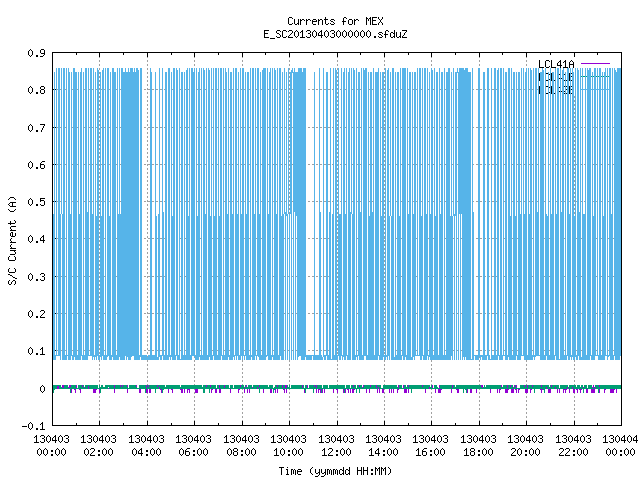The image size is (640, 480).
Task: Click the 0.1 y-axis tick label
Action: click(36, 351)
